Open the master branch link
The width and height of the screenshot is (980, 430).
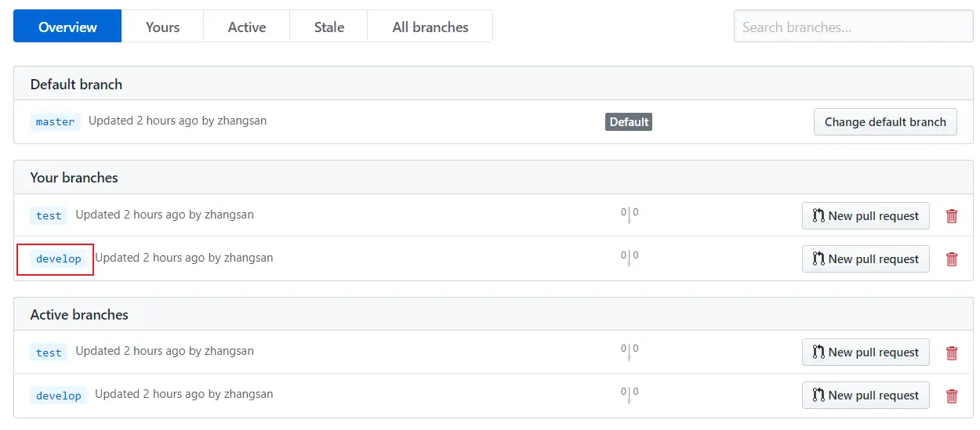pyautogui.click(x=56, y=121)
